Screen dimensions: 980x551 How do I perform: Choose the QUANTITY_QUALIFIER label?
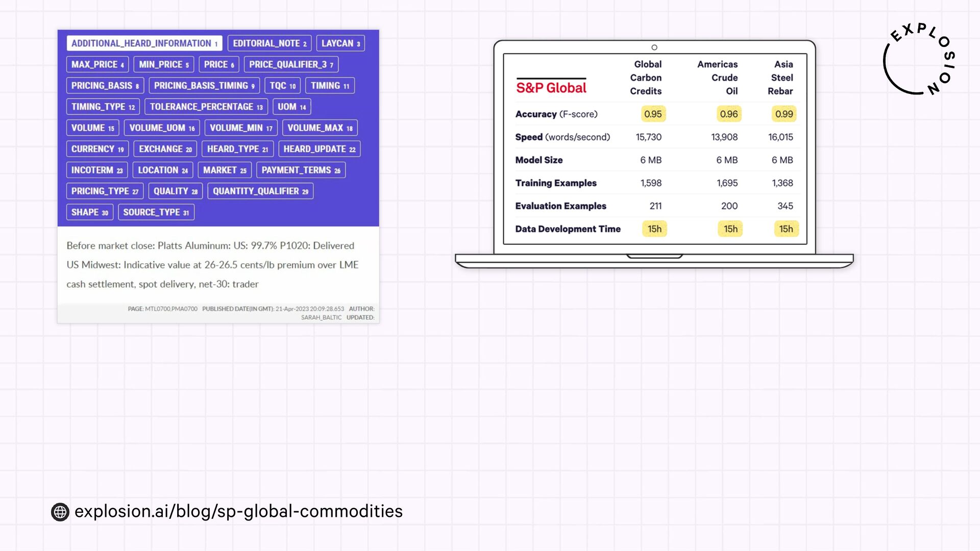(x=260, y=191)
